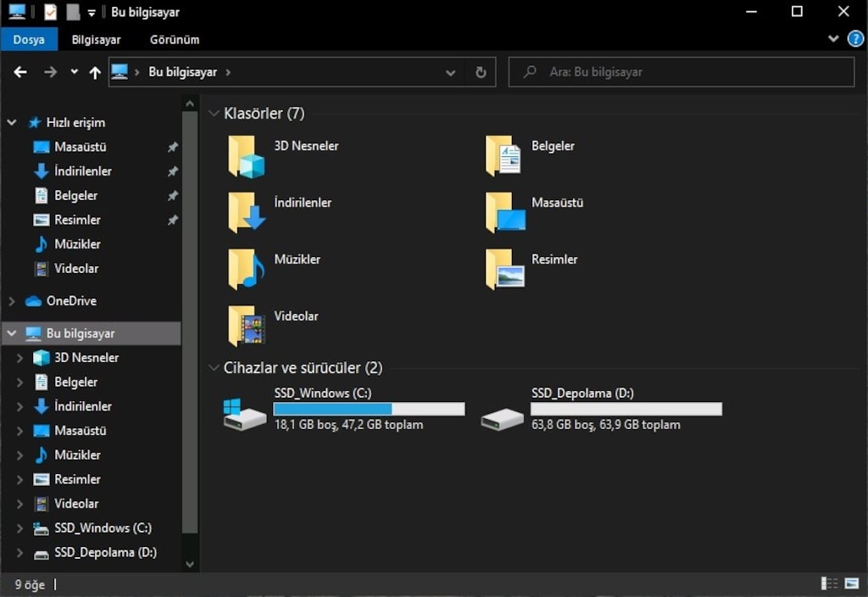Viewport: 868px width, 597px height.
Task: Open the Bilgisayar ribbon tab
Action: [97, 39]
